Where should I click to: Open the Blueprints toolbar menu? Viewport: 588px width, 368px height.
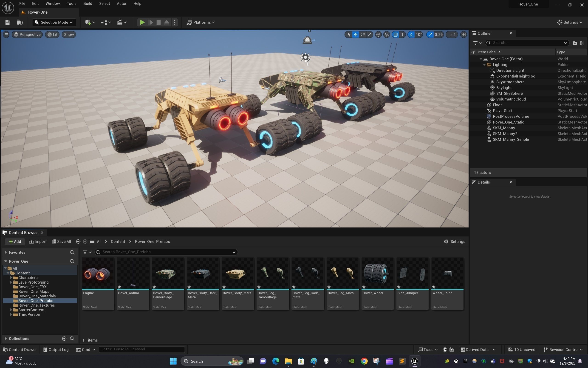[106, 22]
